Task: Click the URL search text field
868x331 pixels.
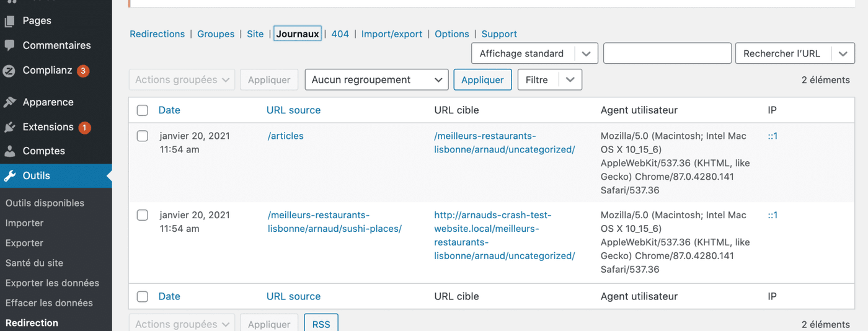Action: (667, 54)
